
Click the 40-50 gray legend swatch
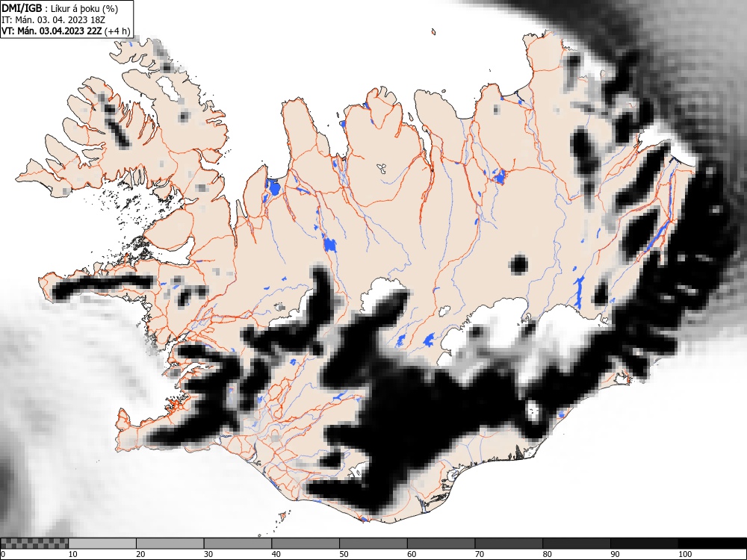tap(306, 544)
